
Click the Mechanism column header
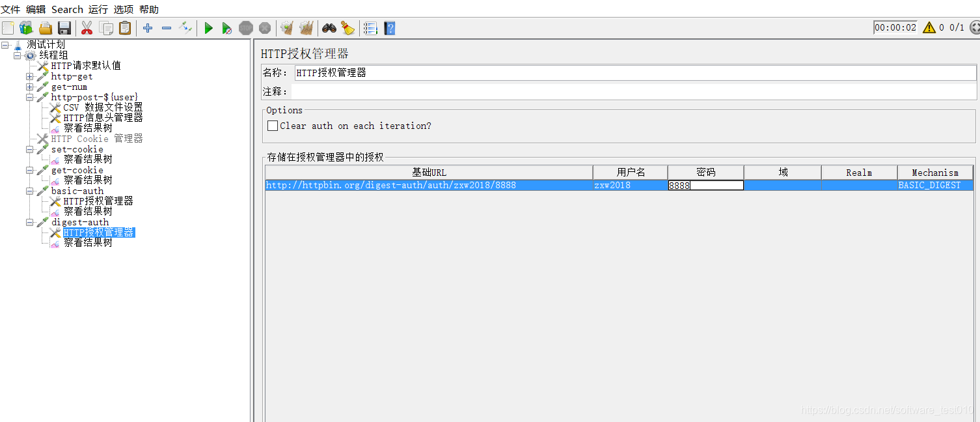pos(935,173)
